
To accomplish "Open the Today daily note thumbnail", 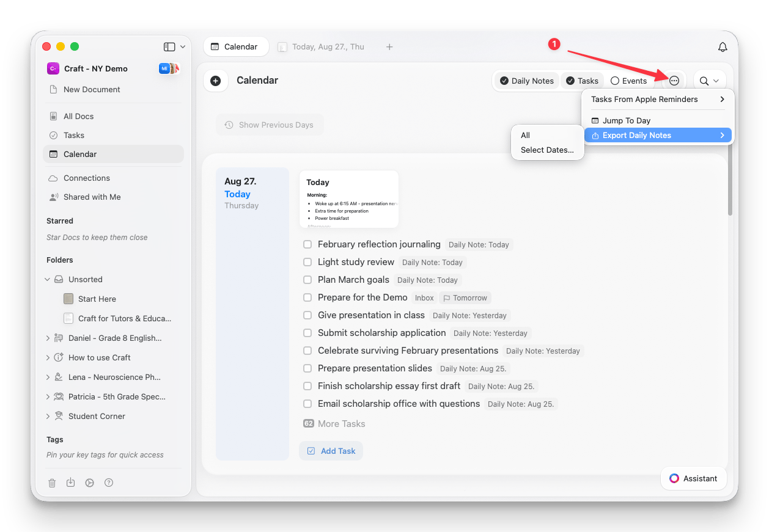I will [349, 199].
